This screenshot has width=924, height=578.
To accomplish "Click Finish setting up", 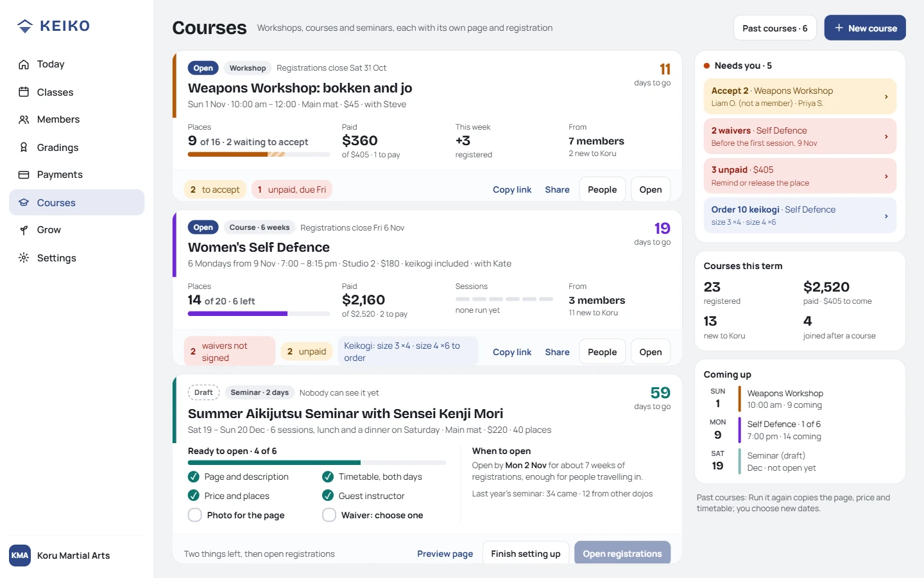I will [x=526, y=554].
